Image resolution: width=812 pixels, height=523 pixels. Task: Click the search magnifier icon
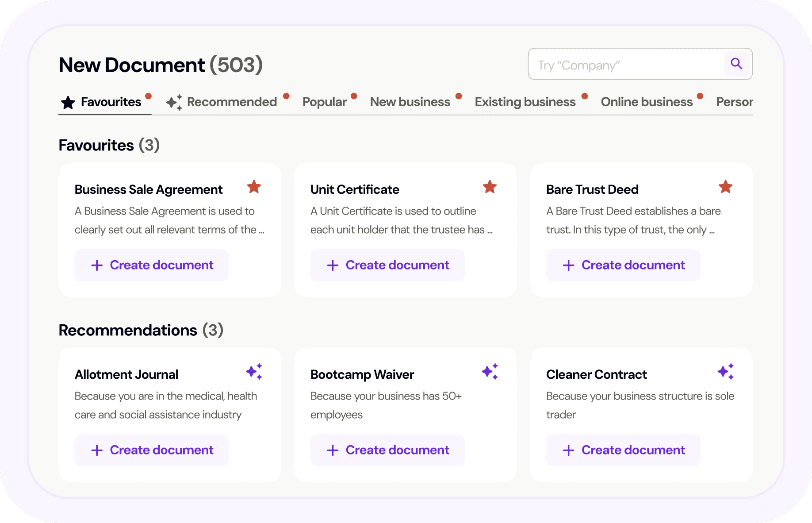[x=736, y=64]
